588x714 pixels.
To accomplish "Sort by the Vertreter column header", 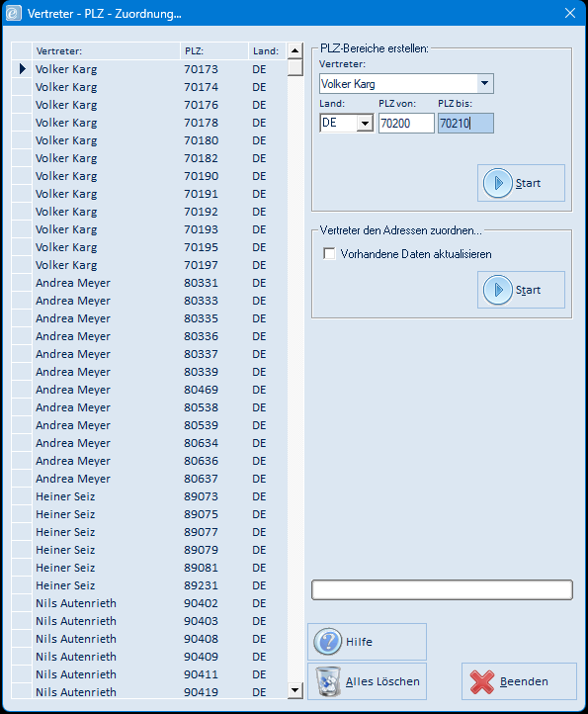I will [x=106, y=51].
